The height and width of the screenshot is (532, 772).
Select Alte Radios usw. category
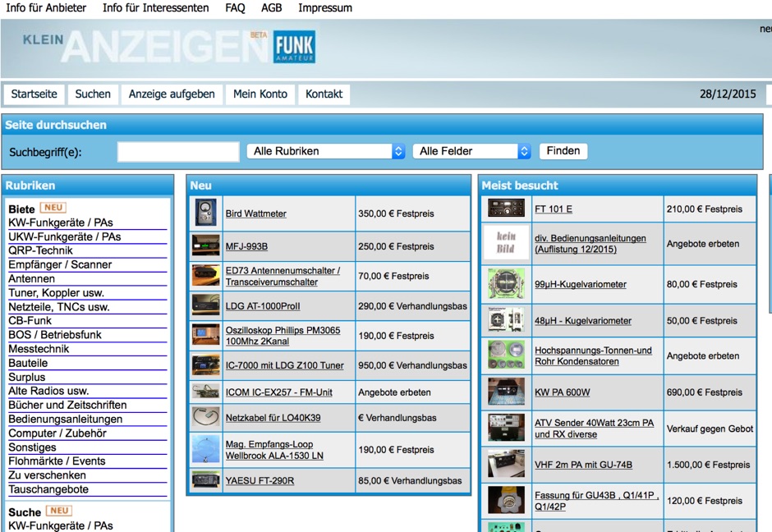click(x=48, y=391)
